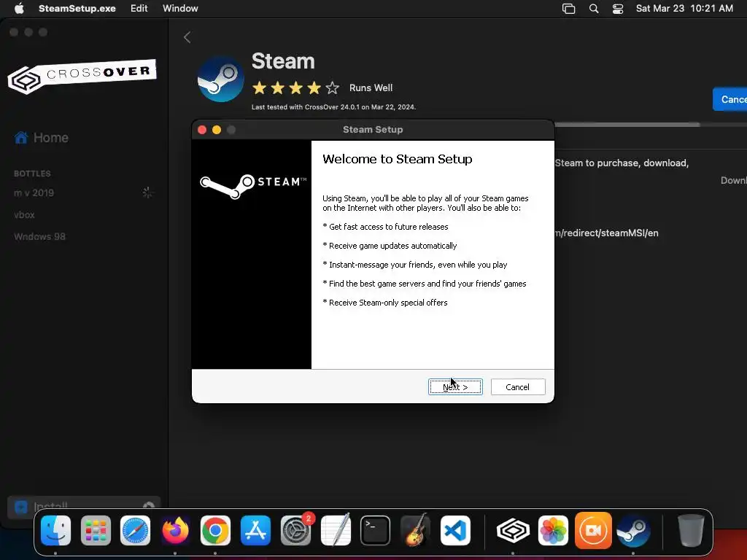
Task: Select the vbox bottle
Action: click(24, 215)
